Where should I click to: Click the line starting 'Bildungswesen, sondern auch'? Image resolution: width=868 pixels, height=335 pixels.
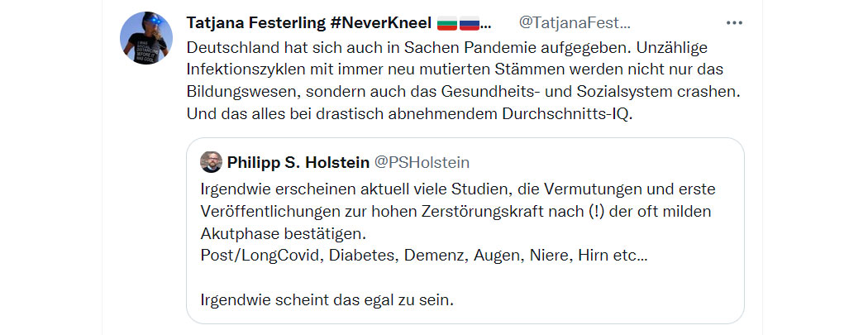coord(463,93)
